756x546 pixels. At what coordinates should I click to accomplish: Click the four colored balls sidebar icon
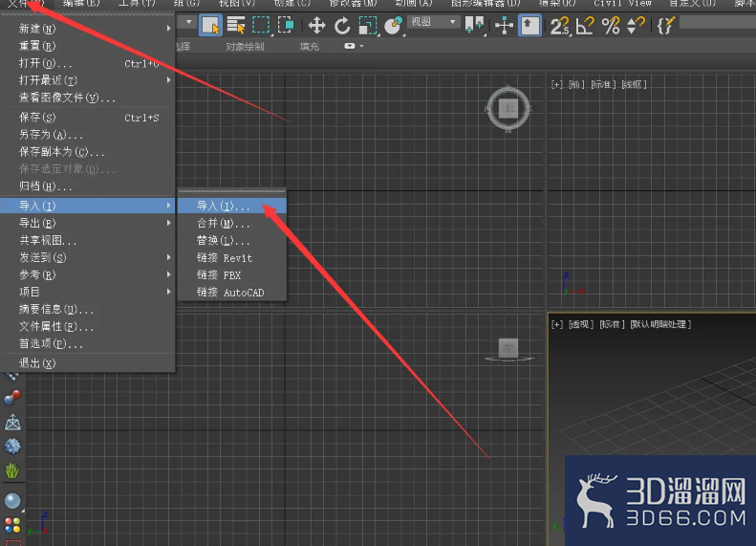point(12,524)
